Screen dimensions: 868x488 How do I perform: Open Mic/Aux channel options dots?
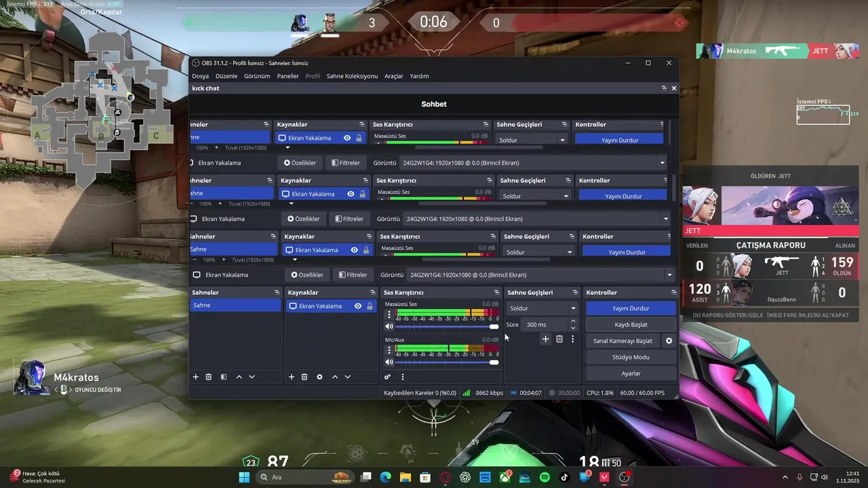click(x=389, y=350)
